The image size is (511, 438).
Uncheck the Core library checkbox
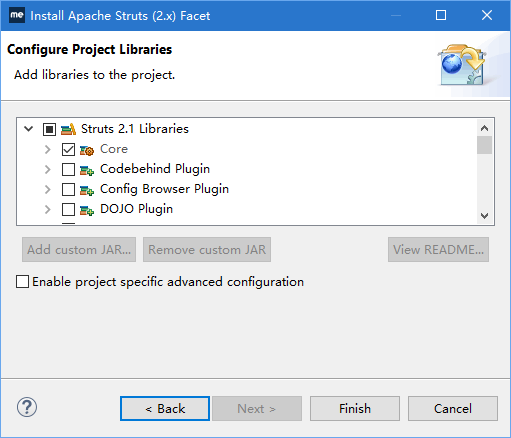pos(68,149)
